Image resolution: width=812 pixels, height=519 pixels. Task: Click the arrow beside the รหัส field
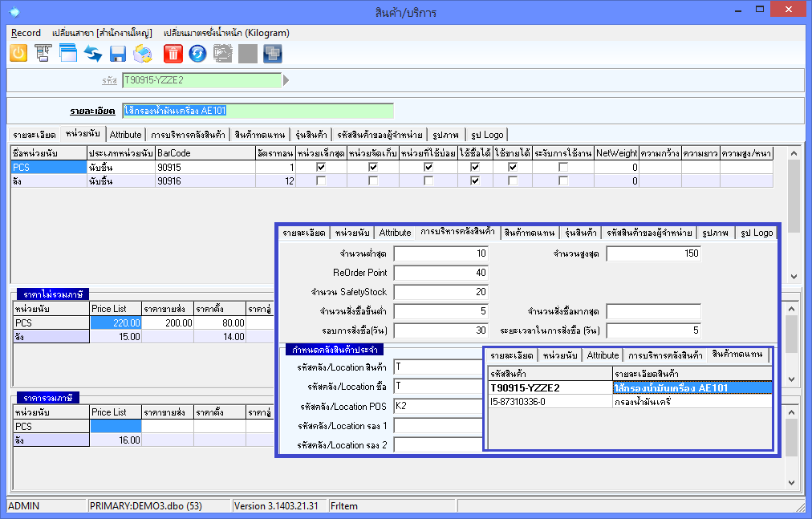(286, 80)
